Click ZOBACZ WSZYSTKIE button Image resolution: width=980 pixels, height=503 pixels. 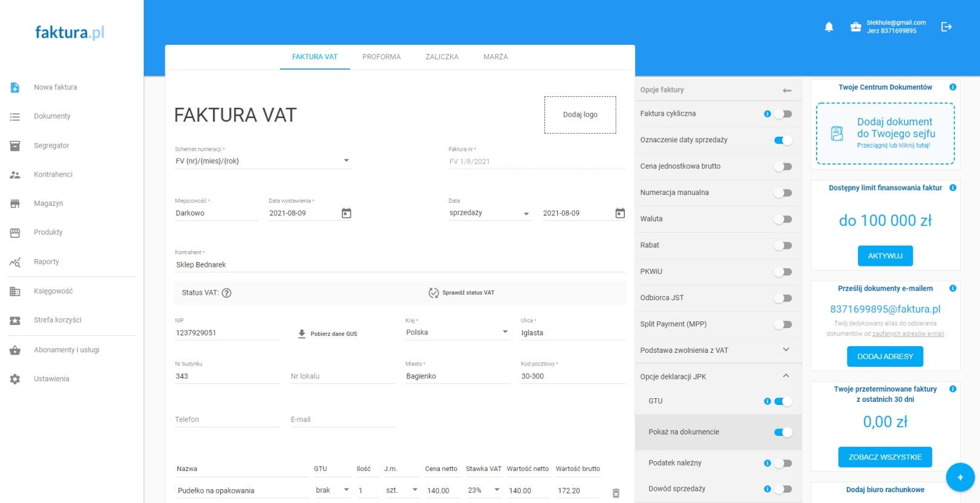pos(885,457)
